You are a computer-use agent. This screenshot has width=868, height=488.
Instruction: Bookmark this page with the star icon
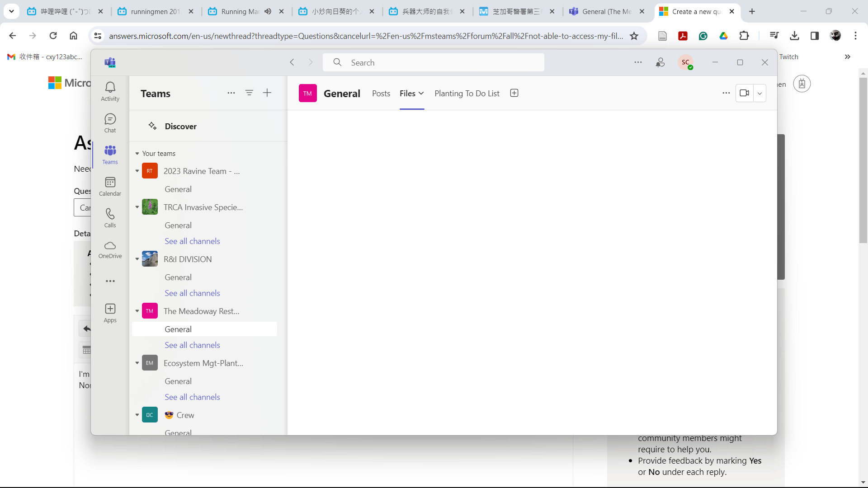pos(634,36)
